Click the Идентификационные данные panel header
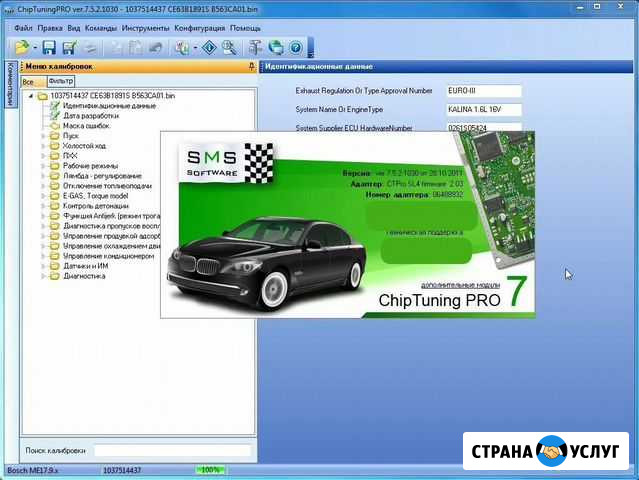The image size is (639, 480). click(x=446, y=66)
